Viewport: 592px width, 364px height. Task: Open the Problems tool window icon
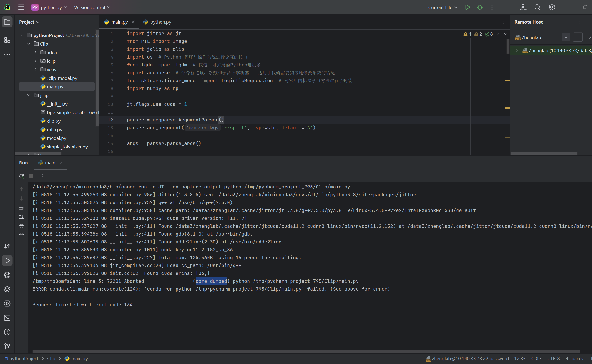[x=7, y=332]
